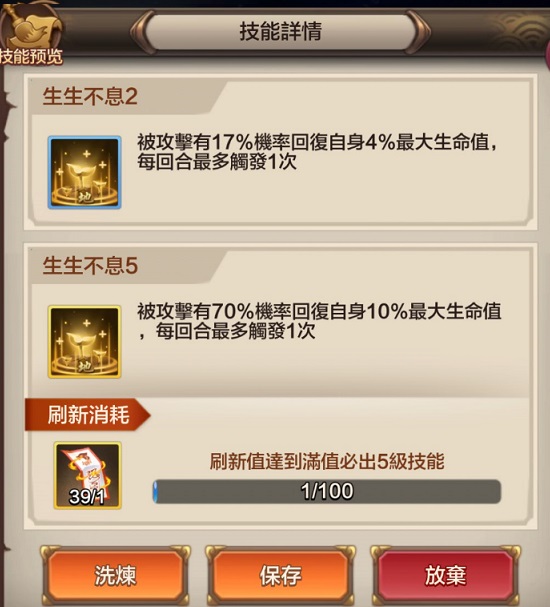Click the 洗煉 refine button
Screen dimensions: 550x607
pos(115,576)
